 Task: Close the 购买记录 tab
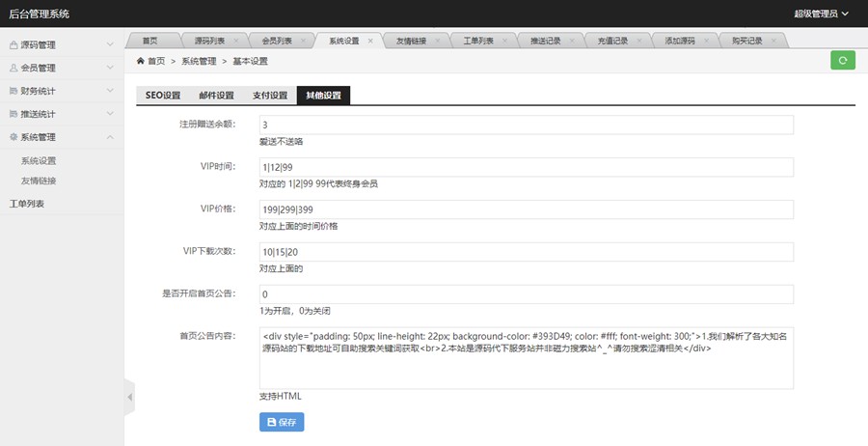[x=773, y=41]
